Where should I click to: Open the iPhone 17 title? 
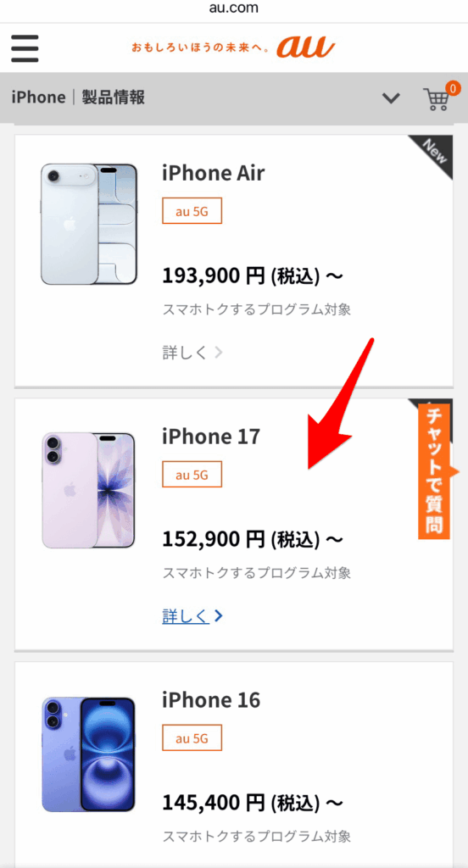pos(211,437)
